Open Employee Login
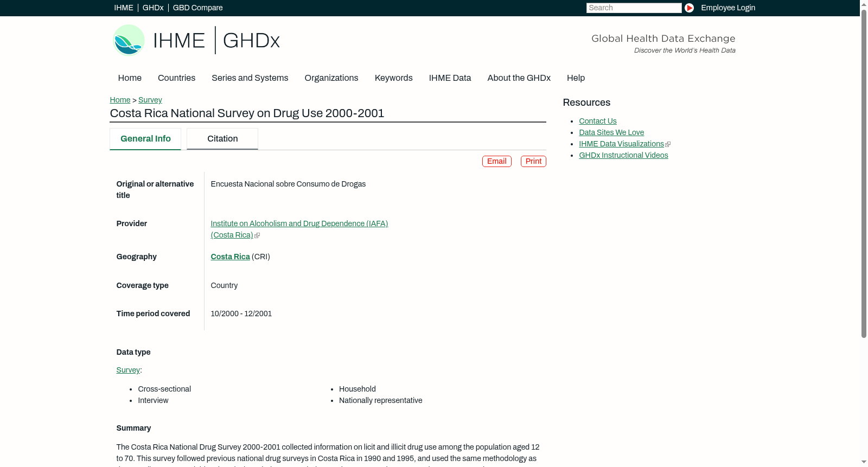Screen dimensions: 868x467 coord(728,8)
